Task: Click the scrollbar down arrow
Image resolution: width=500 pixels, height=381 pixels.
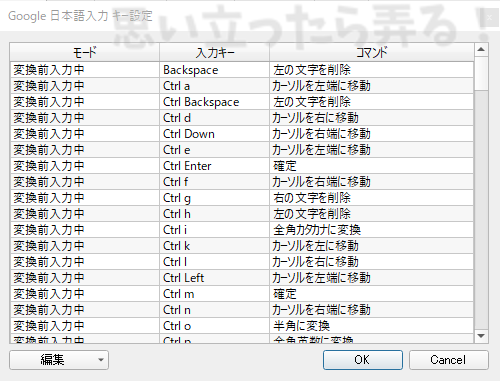Action: [x=481, y=336]
